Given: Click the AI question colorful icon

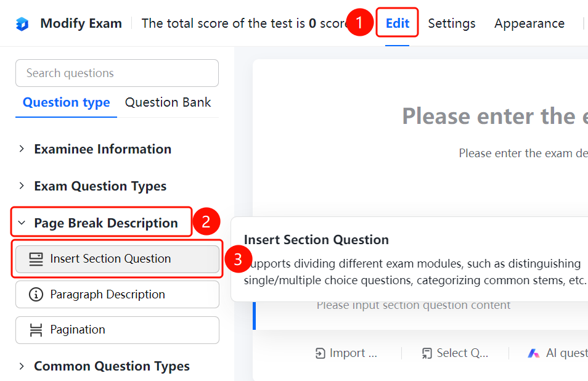Looking at the screenshot, I should [533, 353].
